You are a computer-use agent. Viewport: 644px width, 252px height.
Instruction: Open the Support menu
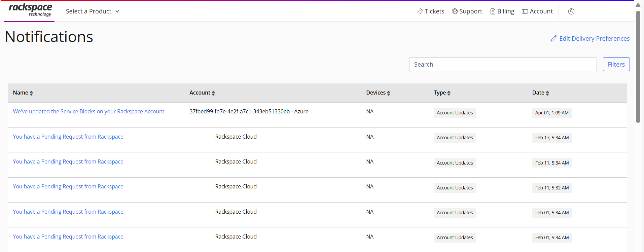point(467,11)
